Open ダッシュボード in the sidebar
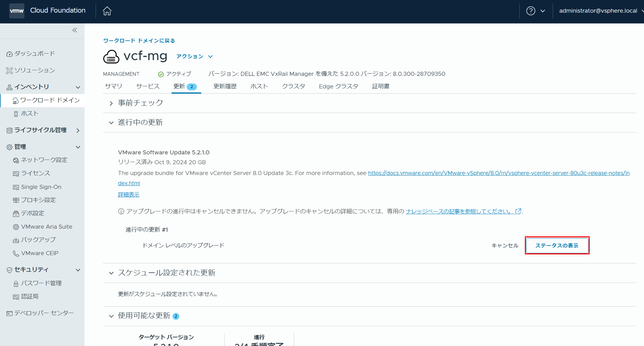Image resolution: width=644 pixels, height=346 pixels. (35, 54)
